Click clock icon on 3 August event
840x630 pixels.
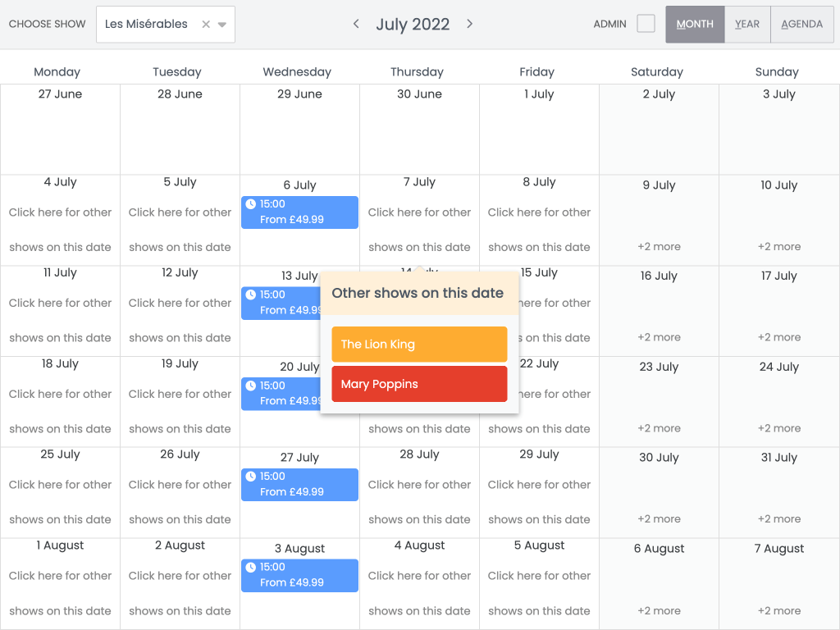coord(251,567)
